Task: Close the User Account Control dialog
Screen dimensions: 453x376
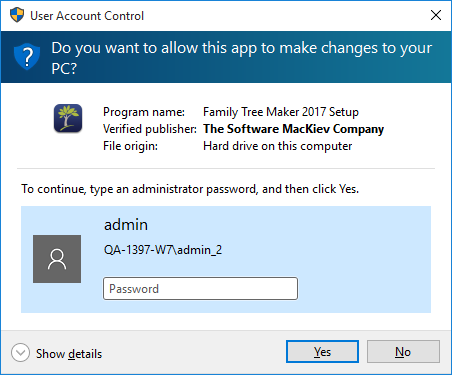Action: coord(436,15)
